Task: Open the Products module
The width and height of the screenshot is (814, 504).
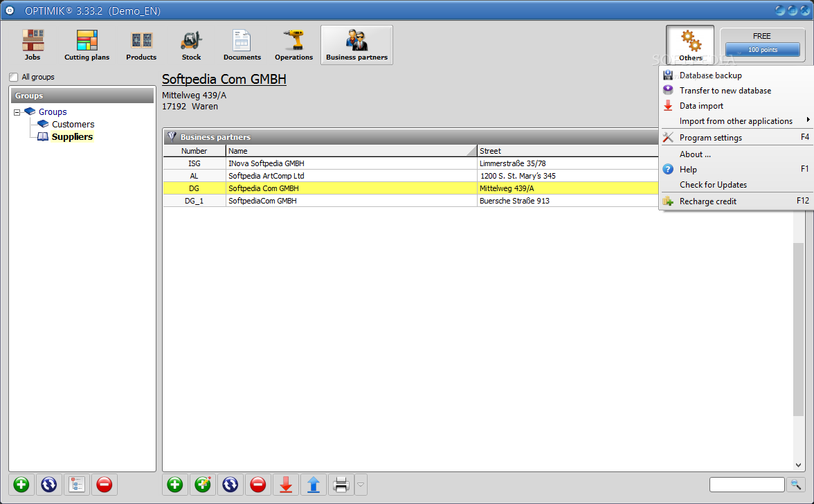Action: tap(141, 45)
